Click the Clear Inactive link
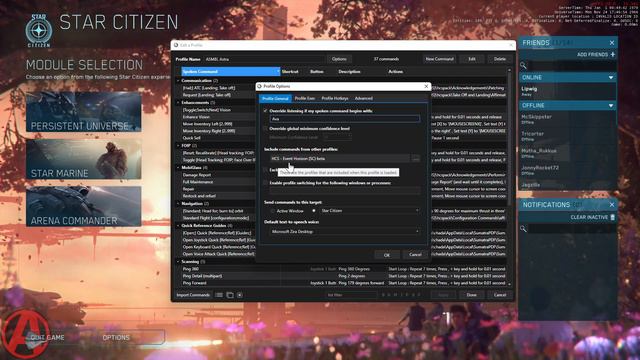 (x=589, y=217)
